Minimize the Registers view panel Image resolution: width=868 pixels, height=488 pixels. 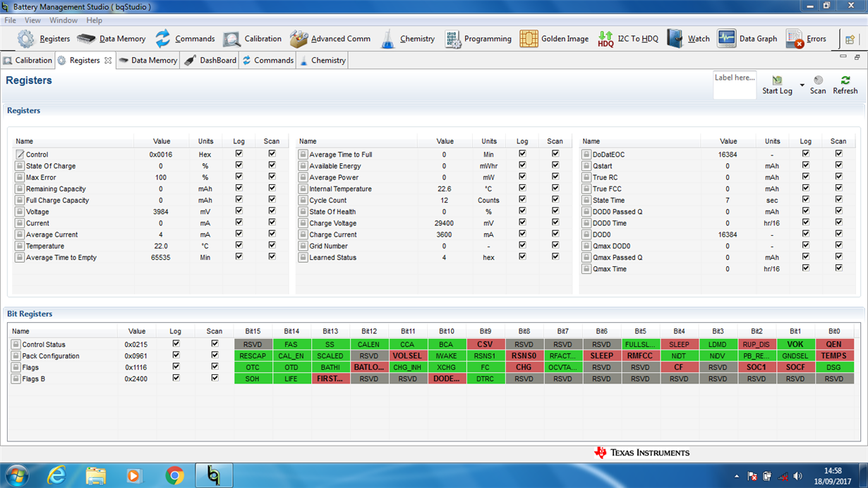click(845, 56)
